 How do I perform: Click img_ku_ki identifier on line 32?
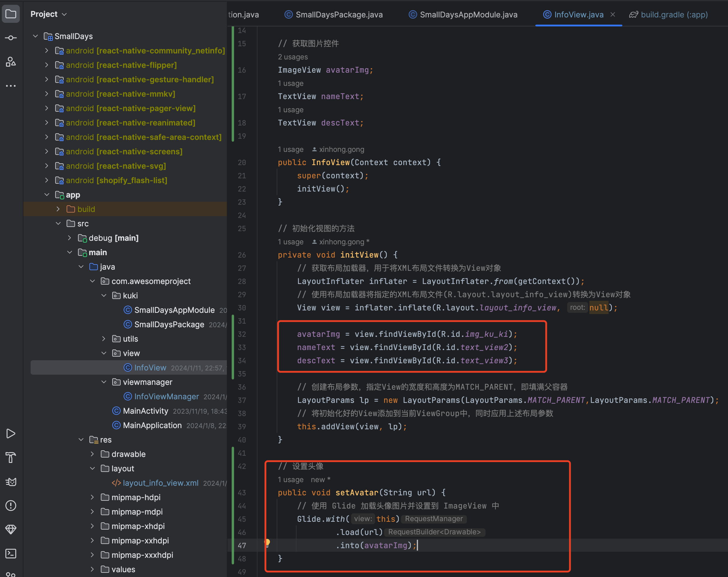(x=486, y=334)
